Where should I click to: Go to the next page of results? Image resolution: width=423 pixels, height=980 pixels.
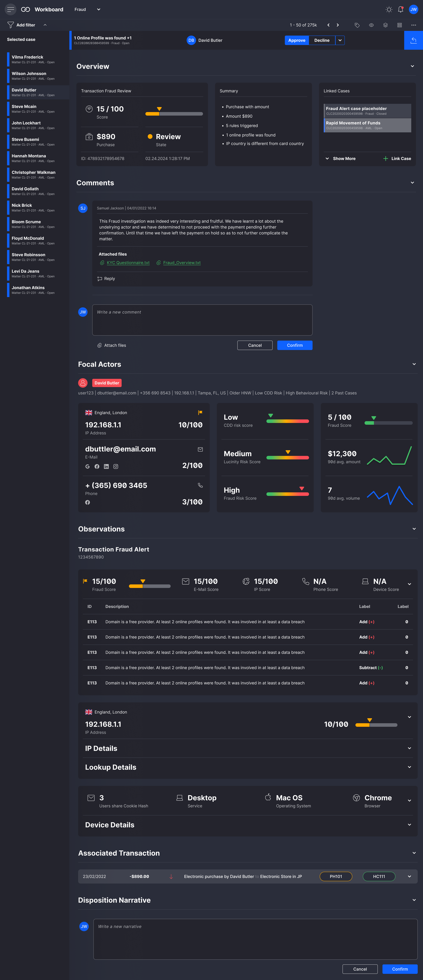coord(338,25)
